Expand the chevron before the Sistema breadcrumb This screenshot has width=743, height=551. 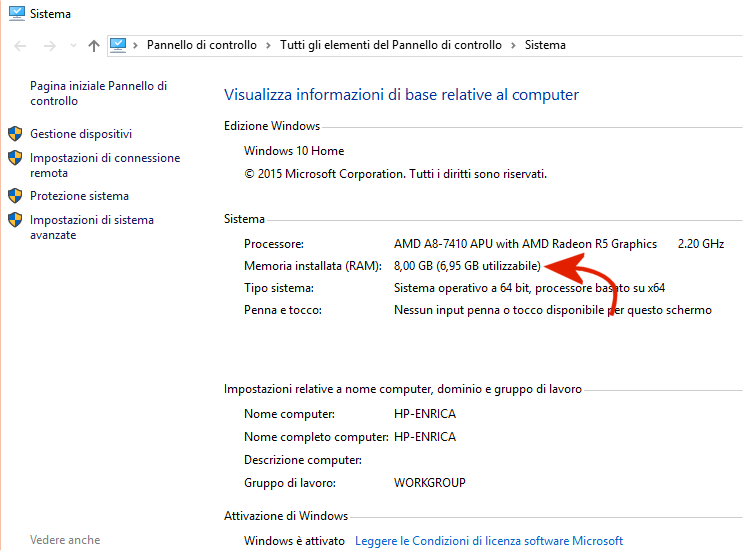pyautogui.click(x=513, y=46)
